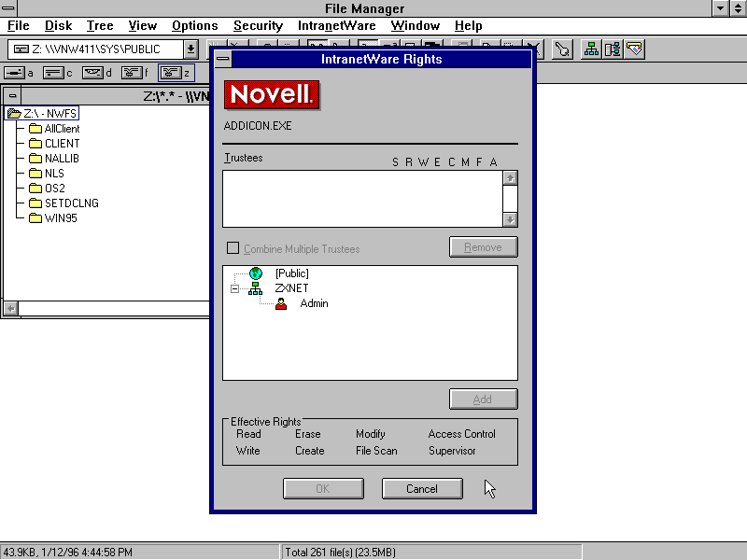This screenshot has height=560, width=747.
Task: Click the OK button
Action: 323,489
